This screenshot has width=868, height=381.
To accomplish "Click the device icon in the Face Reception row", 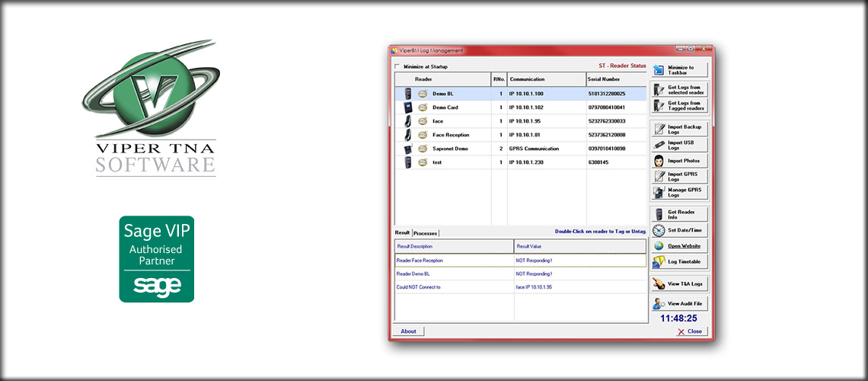I will tap(408, 135).
